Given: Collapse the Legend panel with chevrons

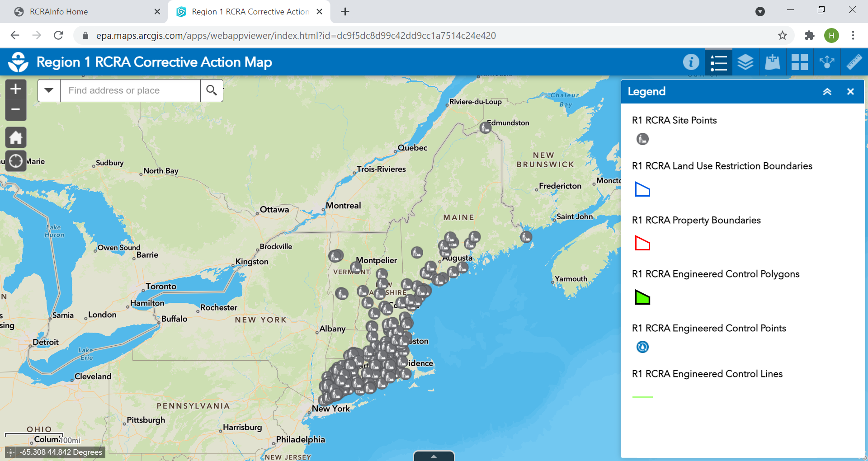Looking at the screenshot, I should (x=827, y=92).
